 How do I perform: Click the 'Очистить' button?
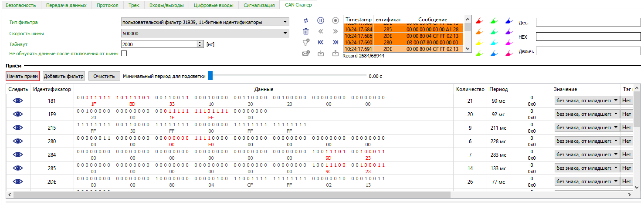click(x=104, y=76)
